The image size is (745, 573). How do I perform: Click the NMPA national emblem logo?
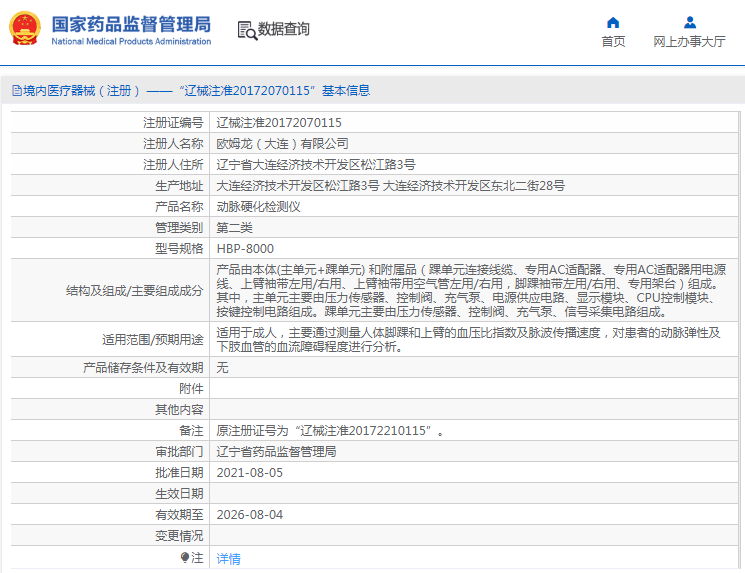[25, 29]
